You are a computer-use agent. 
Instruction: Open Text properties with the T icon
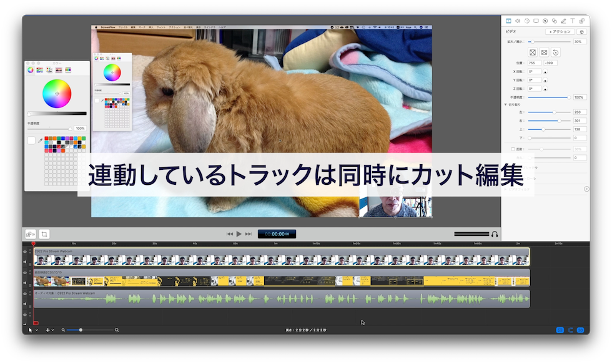[x=572, y=21]
